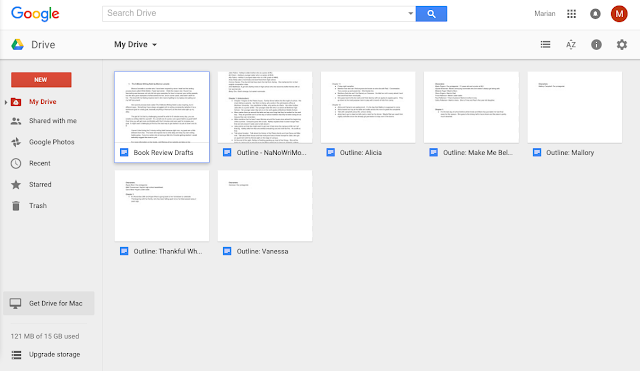
Task: Open the AZ sort options icon
Action: (571, 44)
